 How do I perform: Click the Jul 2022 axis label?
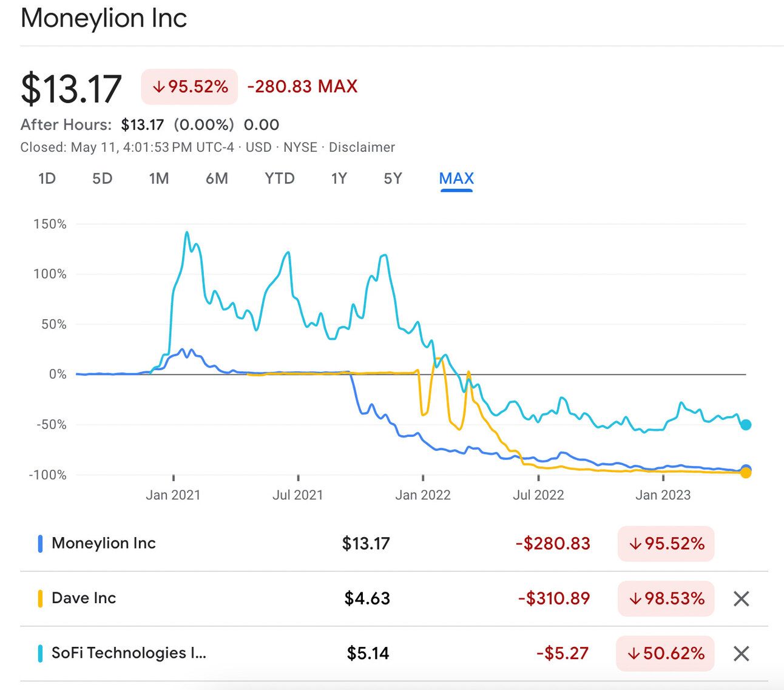pyautogui.click(x=538, y=495)
